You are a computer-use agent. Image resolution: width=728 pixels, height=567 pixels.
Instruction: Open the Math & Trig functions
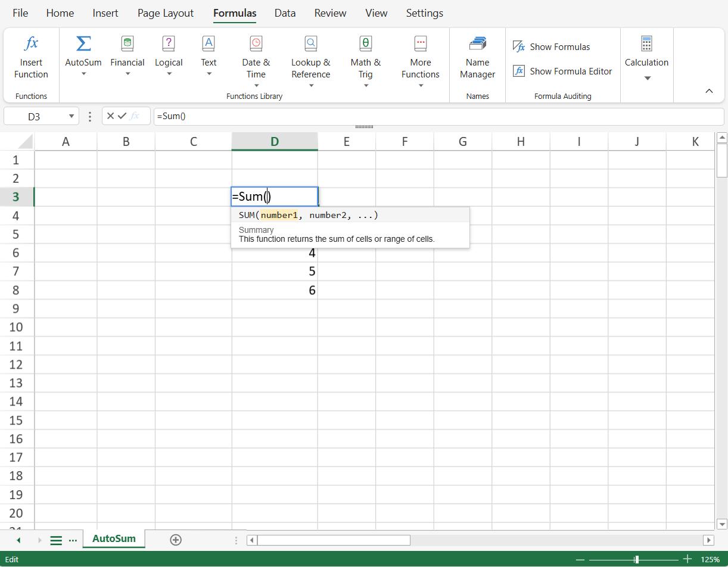(365, 44)
